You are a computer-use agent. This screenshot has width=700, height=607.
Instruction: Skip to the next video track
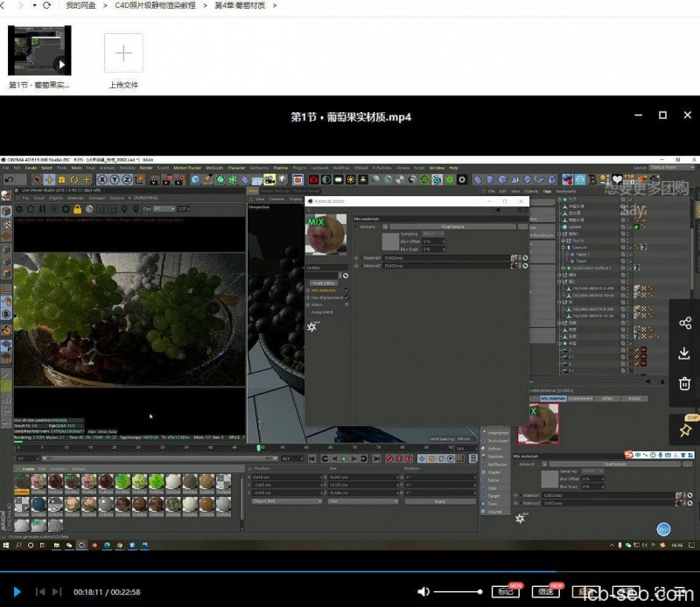click(58, 592)
